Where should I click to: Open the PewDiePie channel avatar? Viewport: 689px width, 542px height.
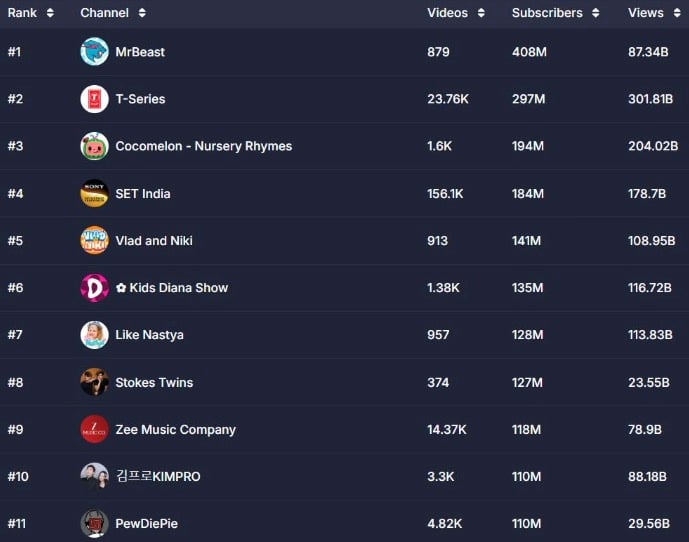click(94, 523)
